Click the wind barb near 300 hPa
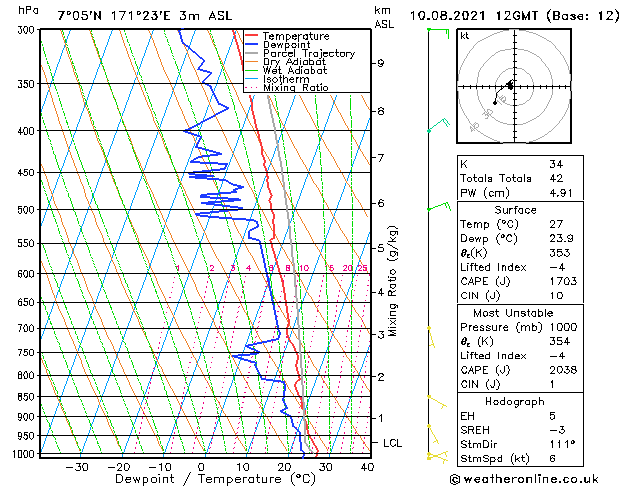629x486 pixels. [435, 33]
